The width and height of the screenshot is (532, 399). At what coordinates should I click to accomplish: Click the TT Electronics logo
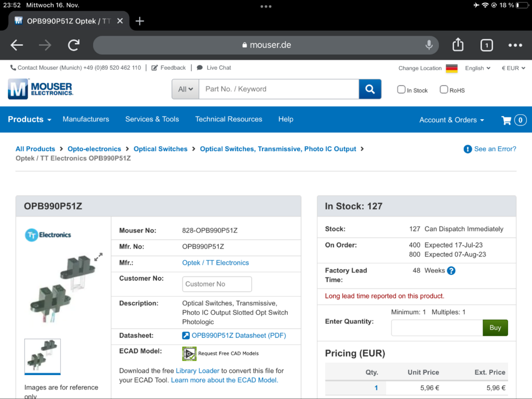pyautogui.click(x=48, y=235)
